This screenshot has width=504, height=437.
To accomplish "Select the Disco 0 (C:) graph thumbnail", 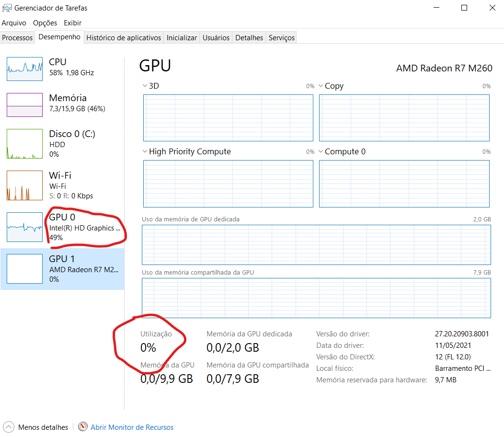I will click(x=25, y=144).
